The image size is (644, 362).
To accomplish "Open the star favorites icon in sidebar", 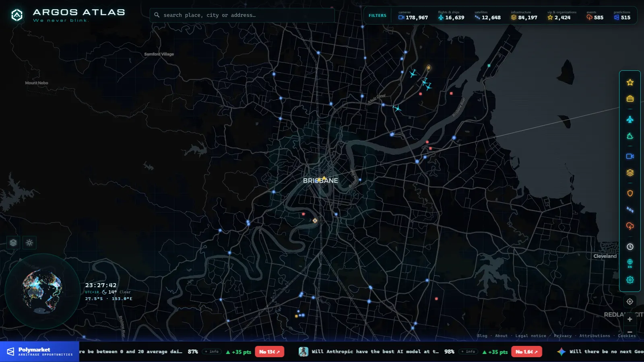I will tap(630, 82).
